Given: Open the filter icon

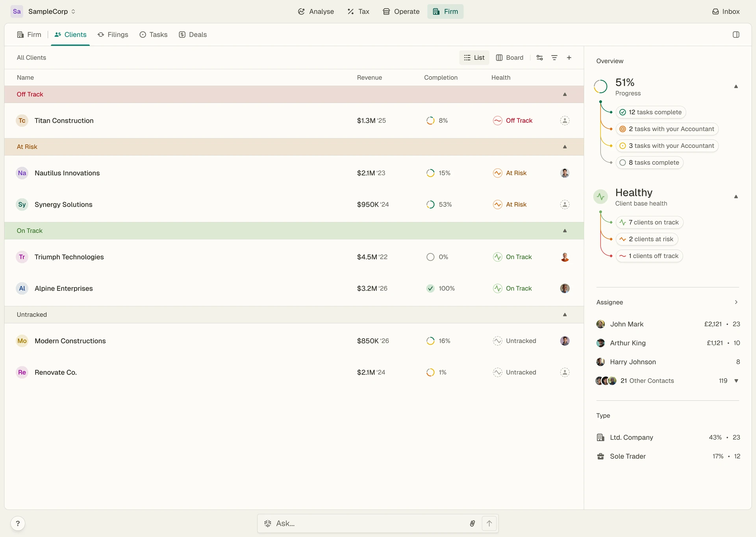Looking at the screenshot, I should pyautogui.click(x=554, y=57).
